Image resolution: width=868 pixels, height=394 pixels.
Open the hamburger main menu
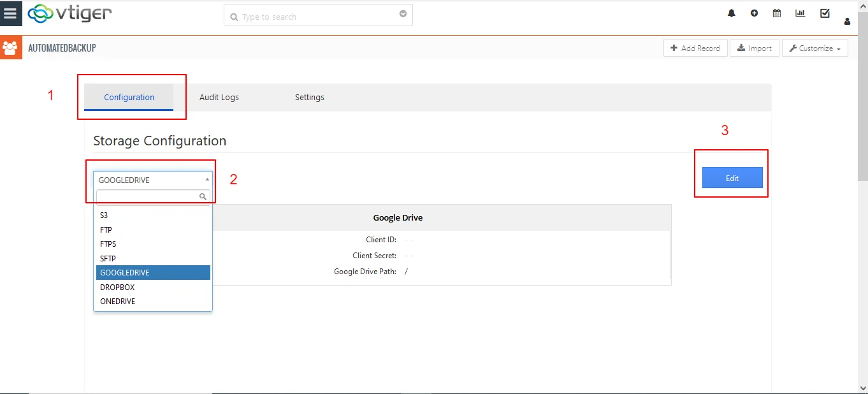pyautogui.click(x=10, y=13)
